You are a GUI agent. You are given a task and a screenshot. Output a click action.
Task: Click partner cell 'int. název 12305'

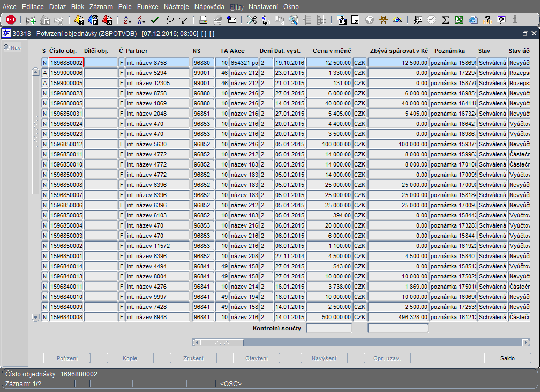click(x=157, y=83)
